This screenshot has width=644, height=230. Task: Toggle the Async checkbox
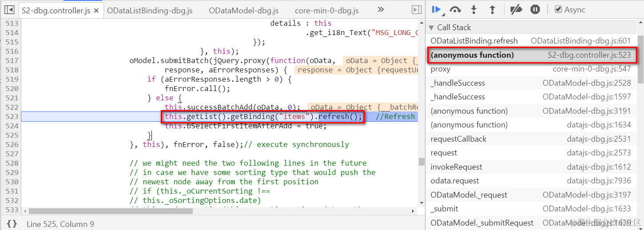coord(559,9)
